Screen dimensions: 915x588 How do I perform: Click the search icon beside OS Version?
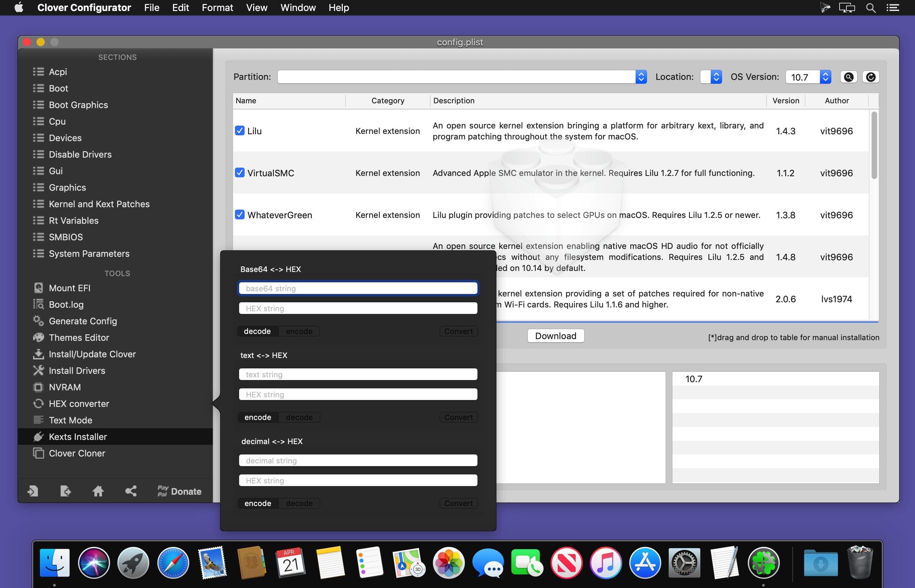(849, 77)
